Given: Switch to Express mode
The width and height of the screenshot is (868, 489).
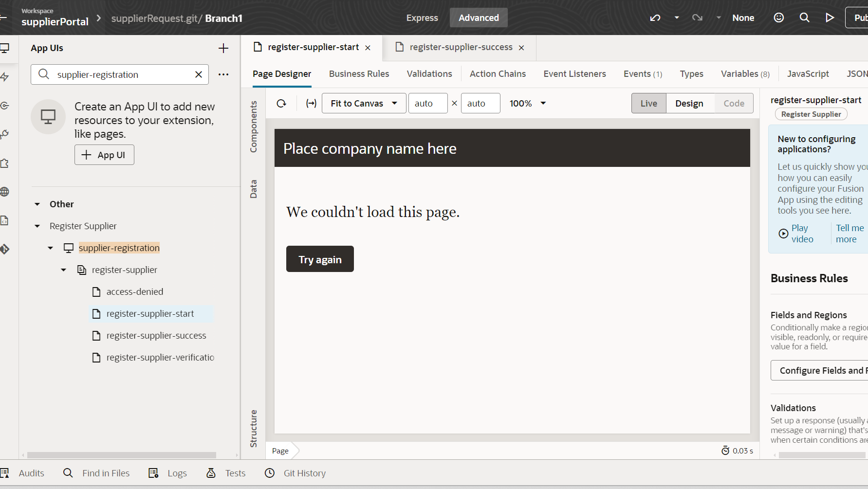Looking at the screenshot, I should point(422,18).
